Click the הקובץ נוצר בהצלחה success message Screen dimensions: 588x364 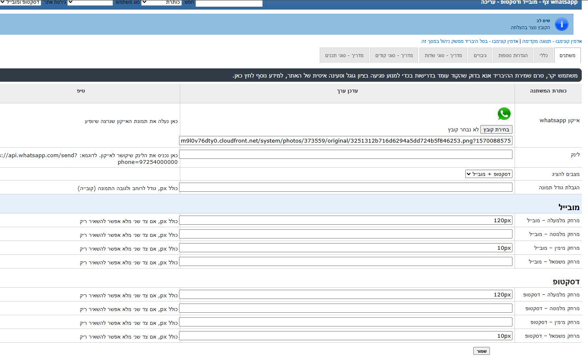point(530,28)
